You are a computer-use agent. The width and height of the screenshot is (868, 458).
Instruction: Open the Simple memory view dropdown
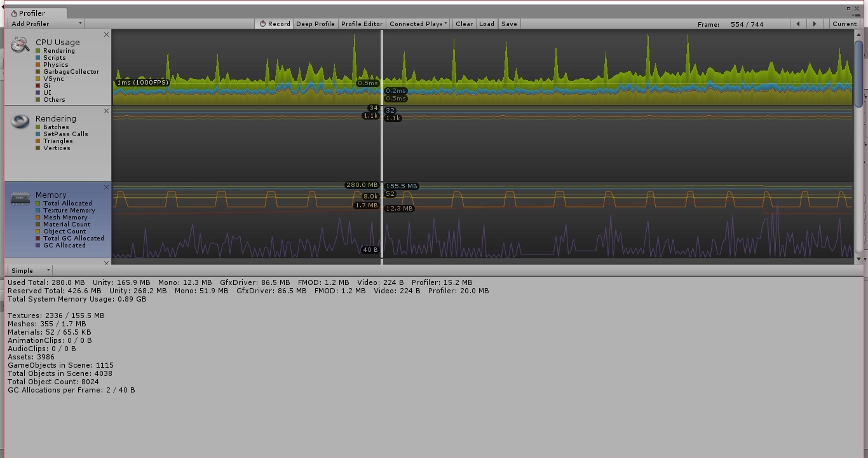tap(30, 270)
